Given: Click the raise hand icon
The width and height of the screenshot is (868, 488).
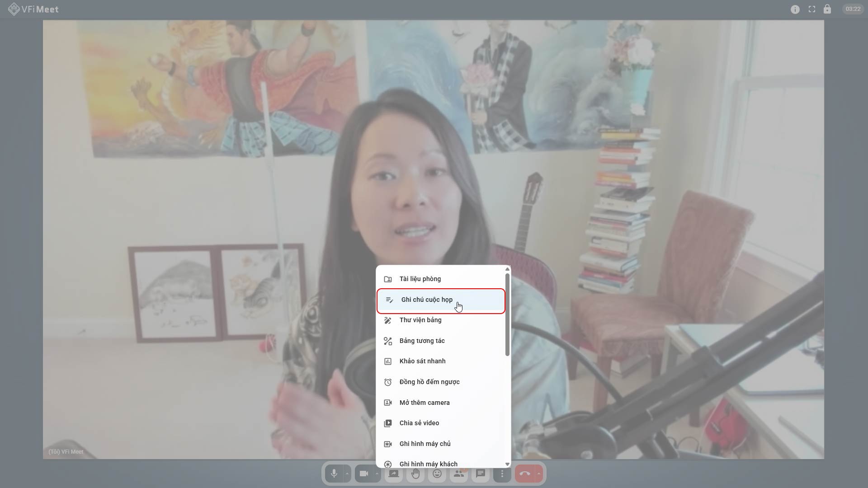Looking at the screenshot, I should pos(415,474).
